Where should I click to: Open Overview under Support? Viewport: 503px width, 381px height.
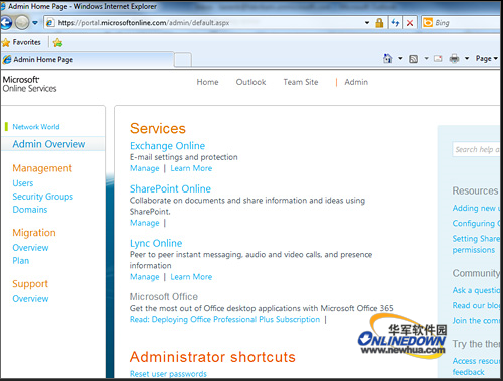30,299
